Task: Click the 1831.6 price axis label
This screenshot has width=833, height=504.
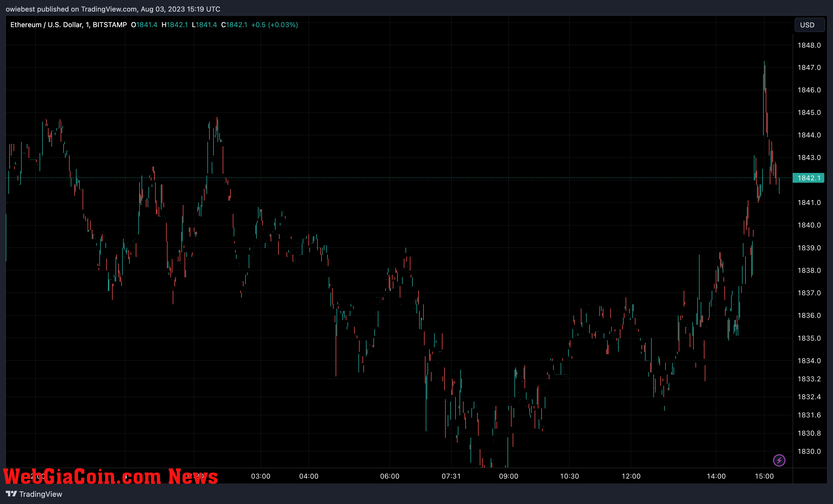Action: pos(809,415)
